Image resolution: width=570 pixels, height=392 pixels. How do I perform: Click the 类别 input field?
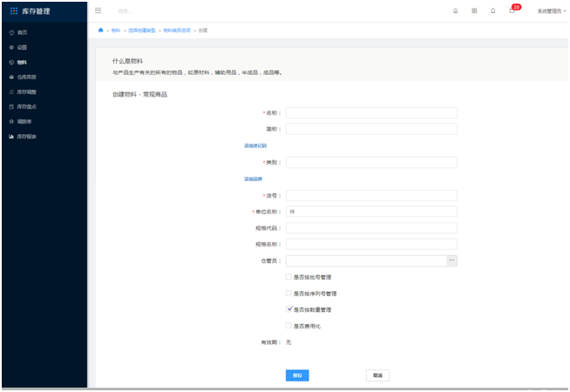click(x=371, y=162)
